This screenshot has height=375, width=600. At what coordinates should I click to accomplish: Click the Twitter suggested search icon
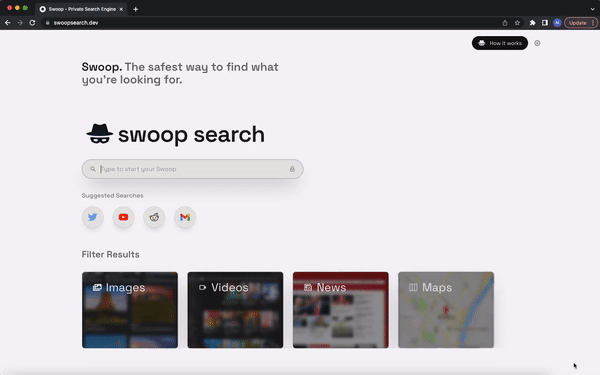(93, 217)
